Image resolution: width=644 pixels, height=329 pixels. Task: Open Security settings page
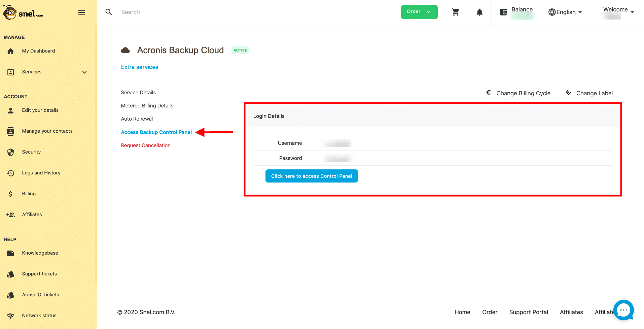pos(31,152)
